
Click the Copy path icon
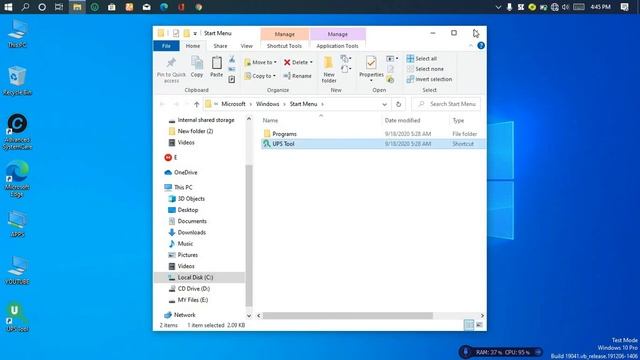[232, 69]
